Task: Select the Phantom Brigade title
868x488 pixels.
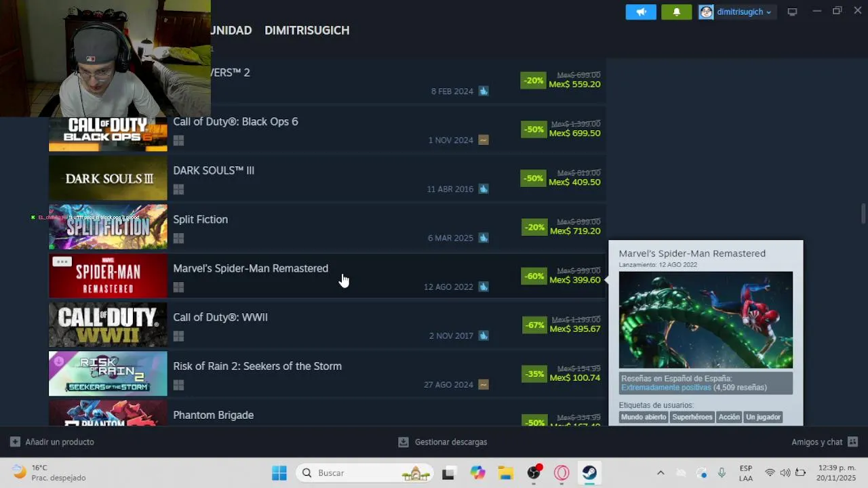Action: pyautogui.click(x=213, y=415)
